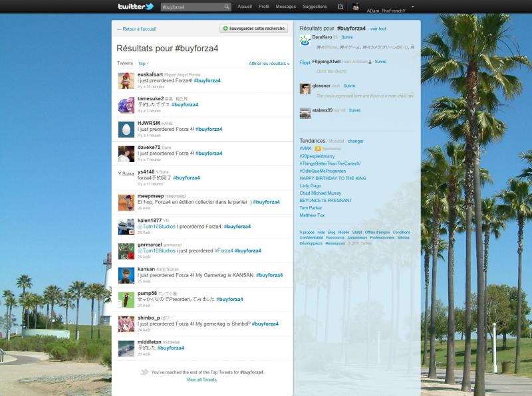Click À propos footer link
This screenshot has height=396, width=532.
[307, 233]
